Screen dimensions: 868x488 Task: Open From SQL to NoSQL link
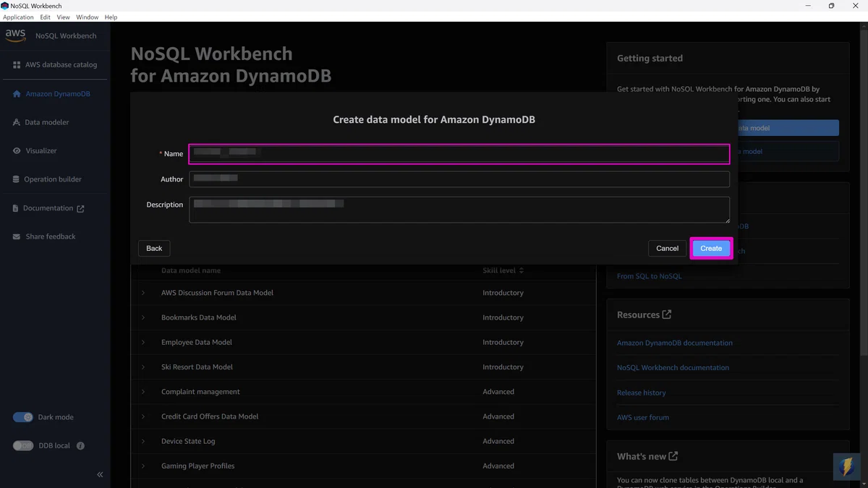click(650, 276)
